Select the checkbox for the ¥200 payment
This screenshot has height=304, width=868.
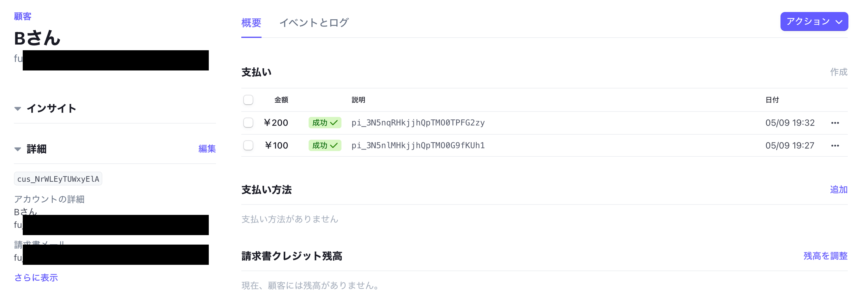(x=248, y=123)
